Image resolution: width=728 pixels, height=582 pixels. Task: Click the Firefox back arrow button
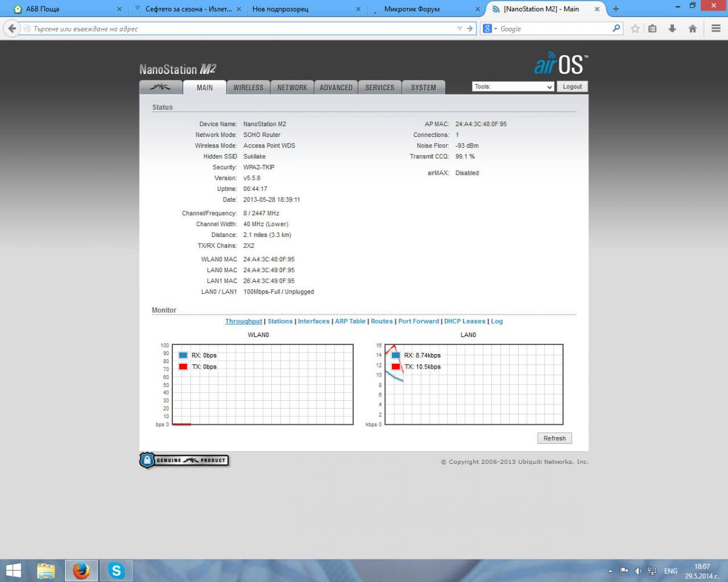12,28
